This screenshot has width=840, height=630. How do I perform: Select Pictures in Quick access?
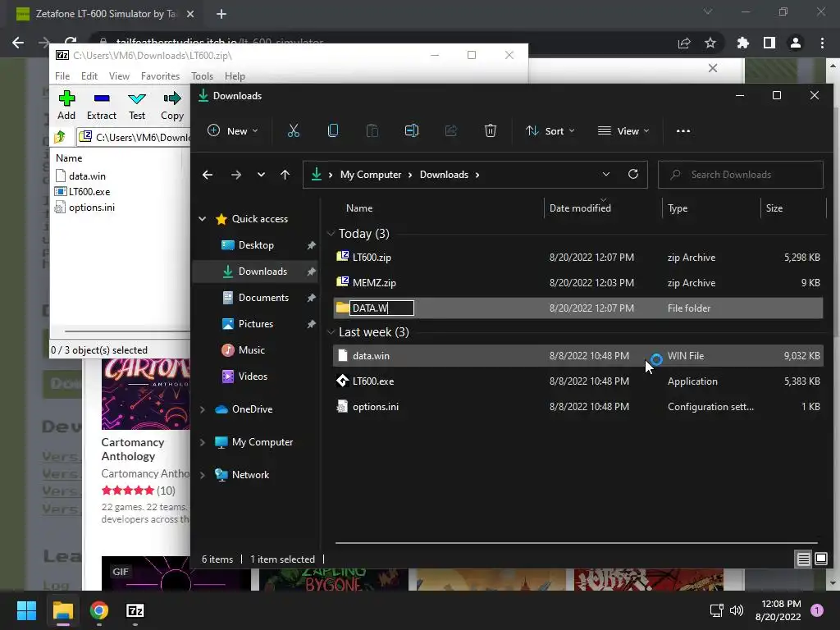point(256,323)
